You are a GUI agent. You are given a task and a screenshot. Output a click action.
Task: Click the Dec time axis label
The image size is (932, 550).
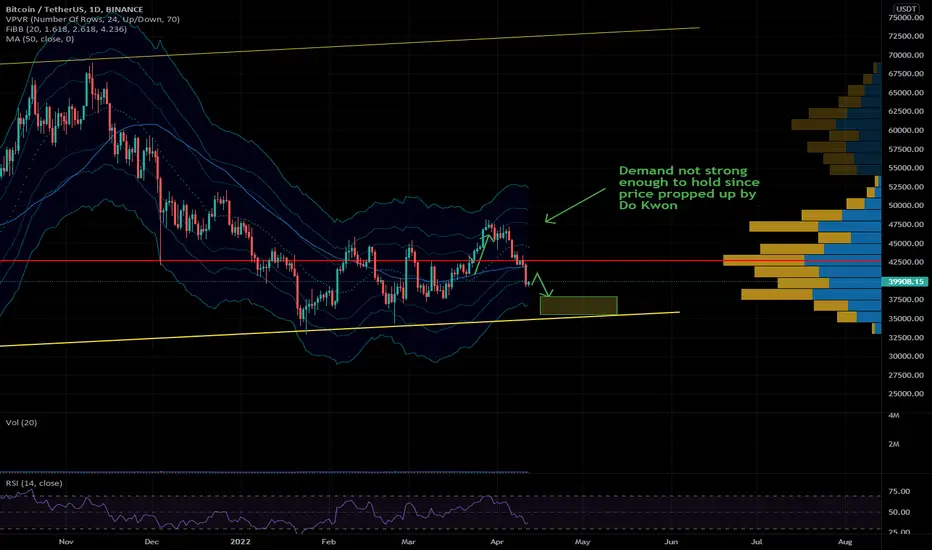click(x=152, y=542)
